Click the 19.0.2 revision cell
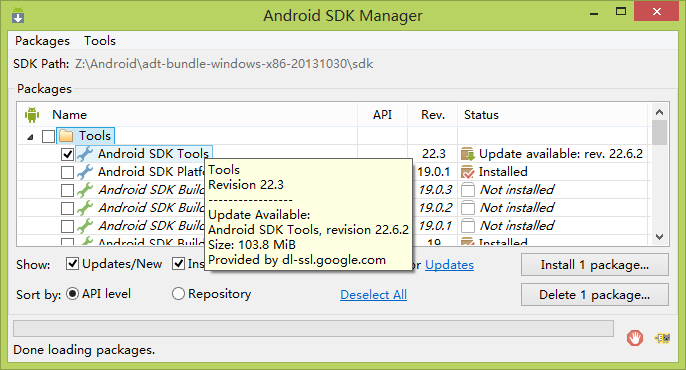Viewport: 686px width, 370px height. tap(435, 207)
